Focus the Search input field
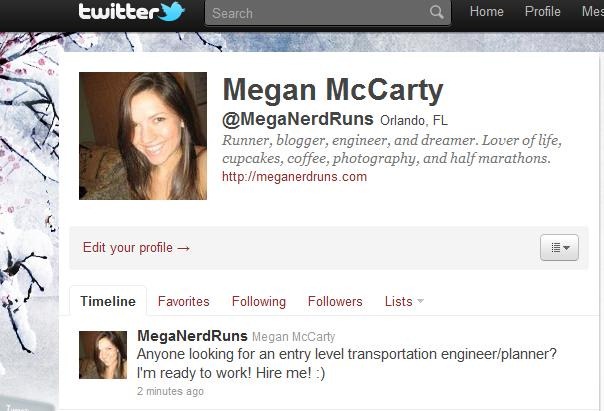Image resolution: width=604 pixels, height=411 pixels. [x=327, y=13]
